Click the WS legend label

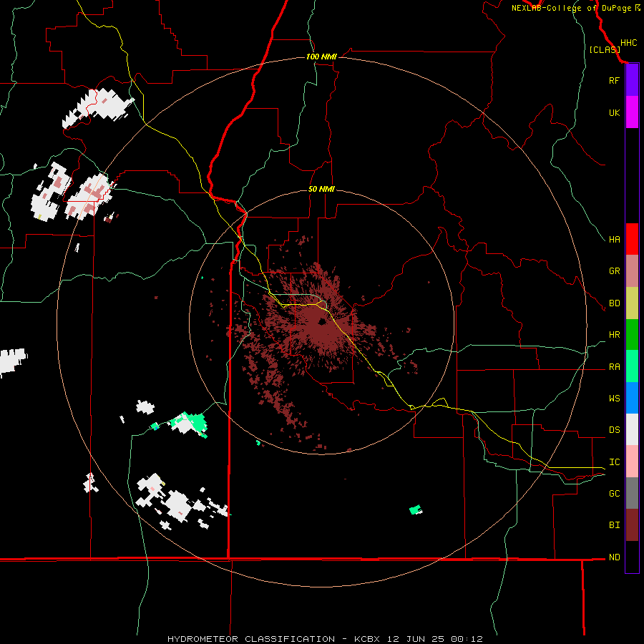tap(614, 399)
